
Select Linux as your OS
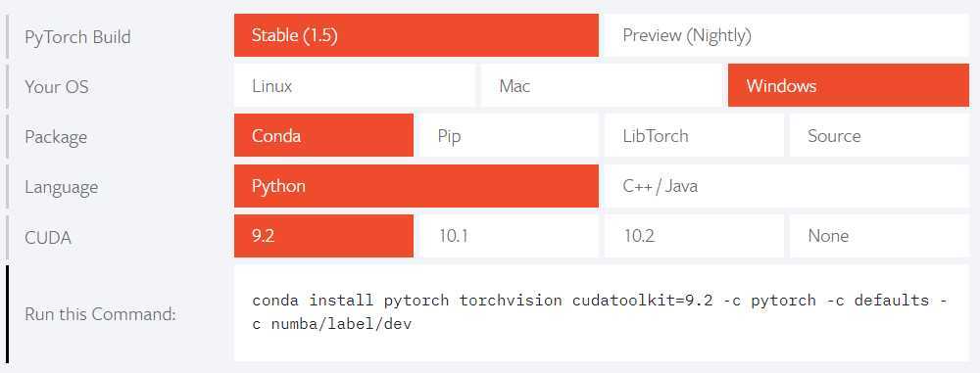pos(355,85)
